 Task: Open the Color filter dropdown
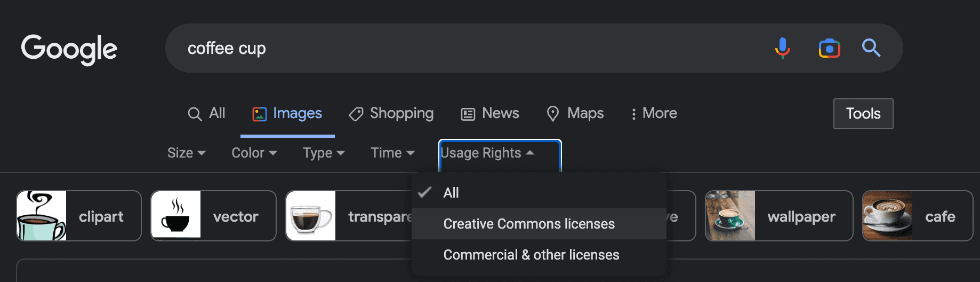254,153
